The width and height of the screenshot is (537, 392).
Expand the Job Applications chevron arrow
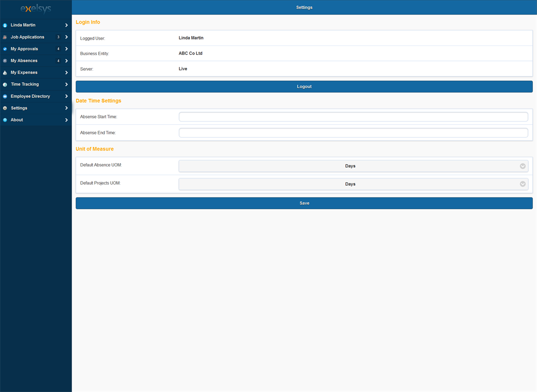coord(66,37)
